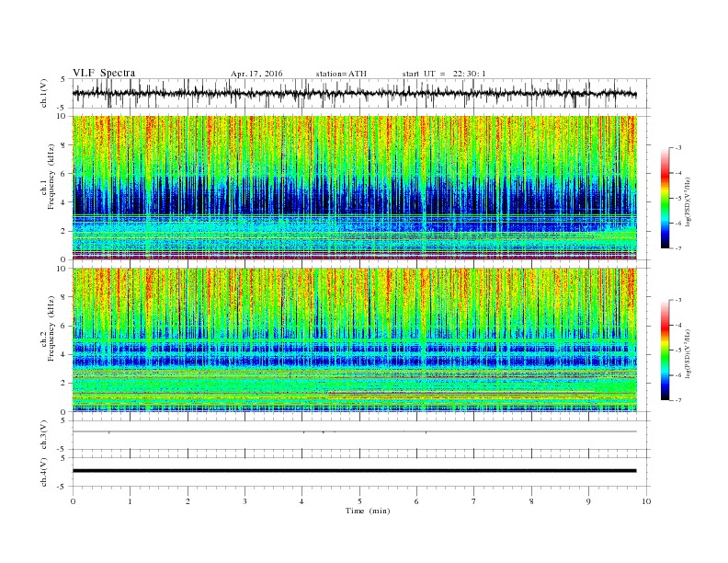Click the ch.1 log(PSD) colorbar label
The image size is (728, 563).
point(688,201)
